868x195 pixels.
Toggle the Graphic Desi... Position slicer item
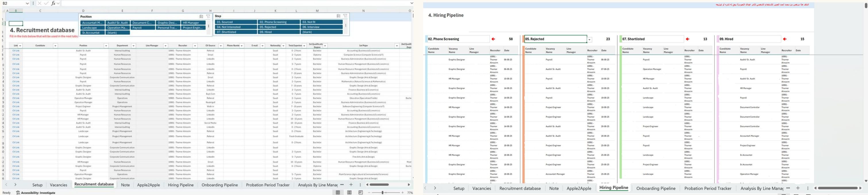pyautogui.click(x=168, y=23)
